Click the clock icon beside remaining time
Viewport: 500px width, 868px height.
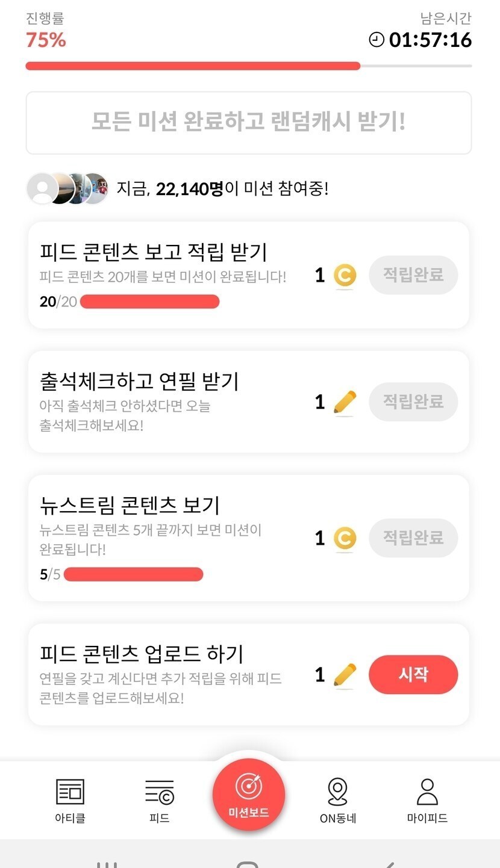click(x=377, y=40)
